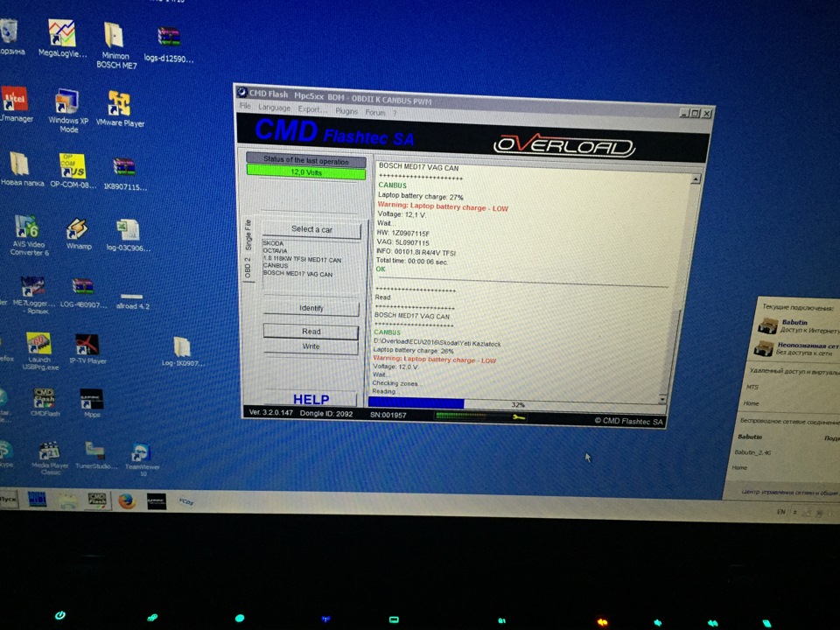
Task: Click the log scrollbar up arrow
Action: click(x=696, y=178)
